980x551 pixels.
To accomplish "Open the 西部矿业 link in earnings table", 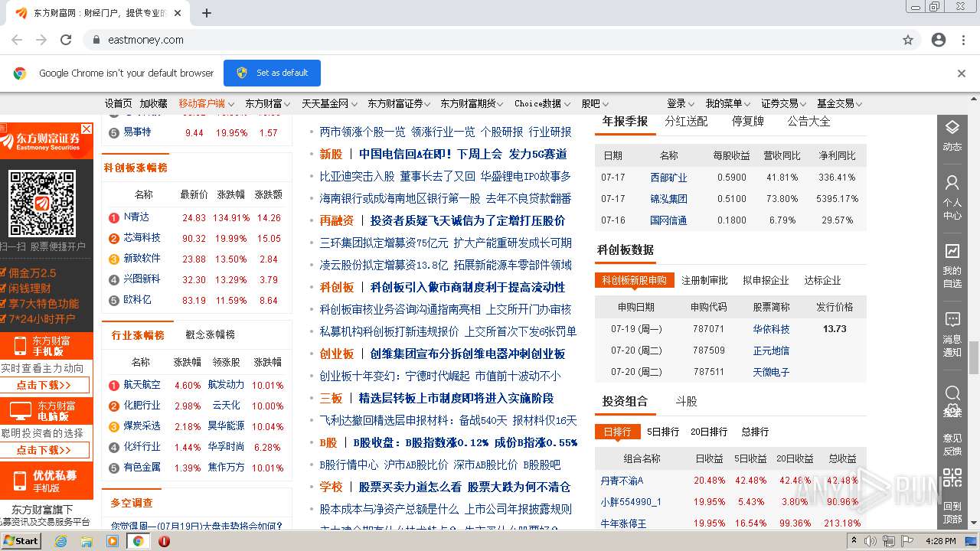I will point(669,178).
